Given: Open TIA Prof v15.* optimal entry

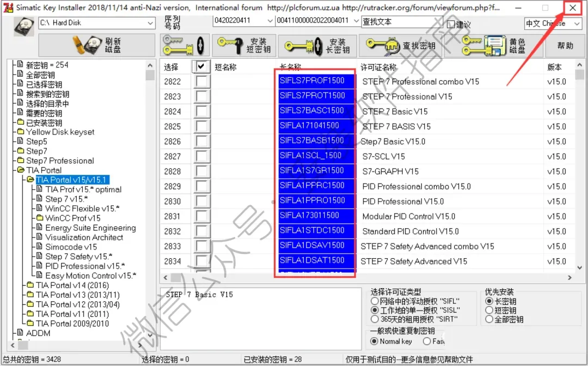Looking at the screenshot, I should click(x=83, y=190).
